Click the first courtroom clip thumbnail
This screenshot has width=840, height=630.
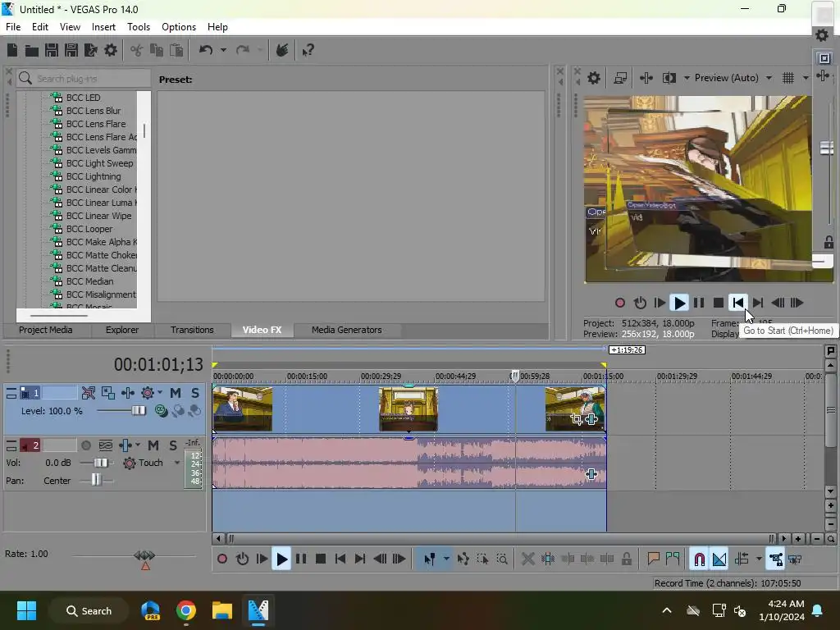pyautogui.click(x=243, y=409)
